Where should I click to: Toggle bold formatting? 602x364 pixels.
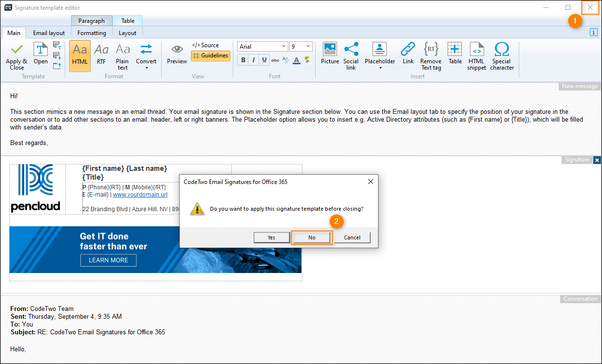click(243, 59)
